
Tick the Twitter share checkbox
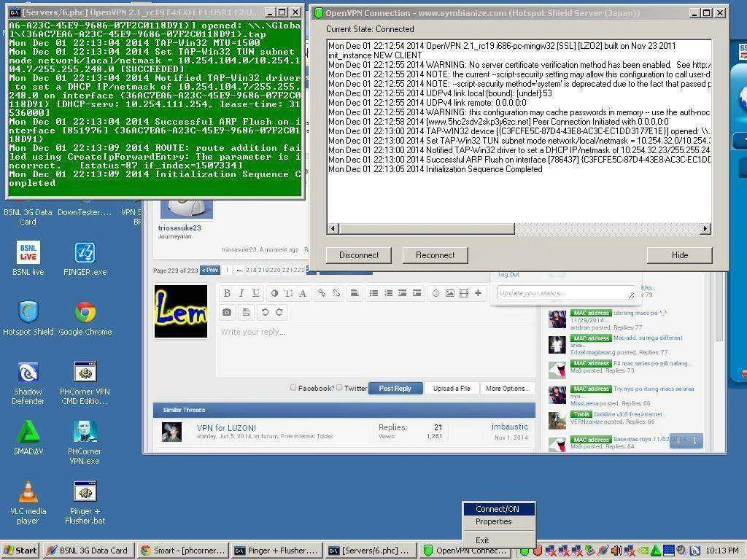pos(339,388)
